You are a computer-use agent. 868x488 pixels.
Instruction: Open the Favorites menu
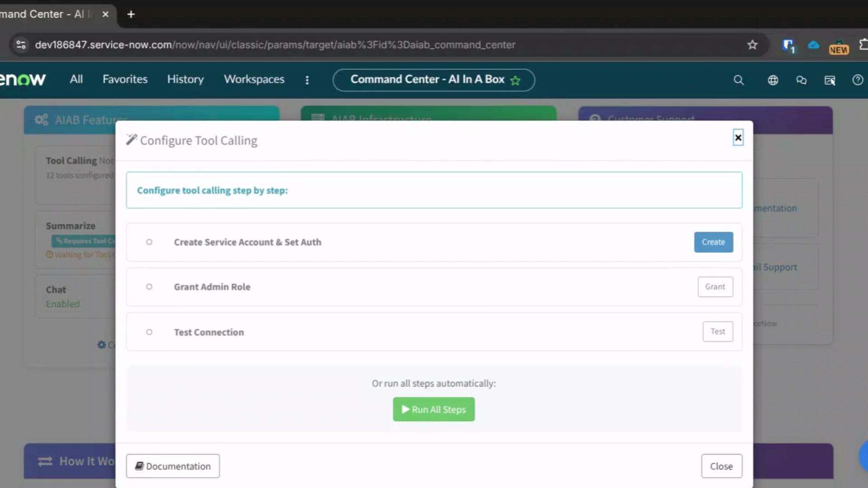coord(125,80)
